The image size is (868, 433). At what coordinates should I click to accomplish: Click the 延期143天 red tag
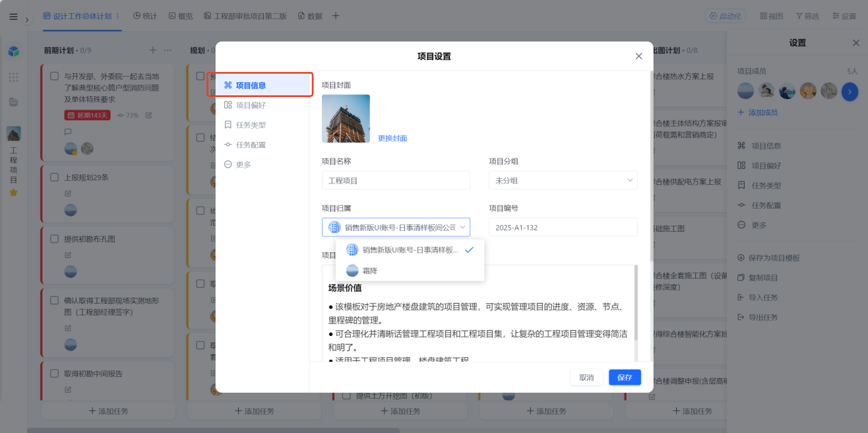coord(87,115)
